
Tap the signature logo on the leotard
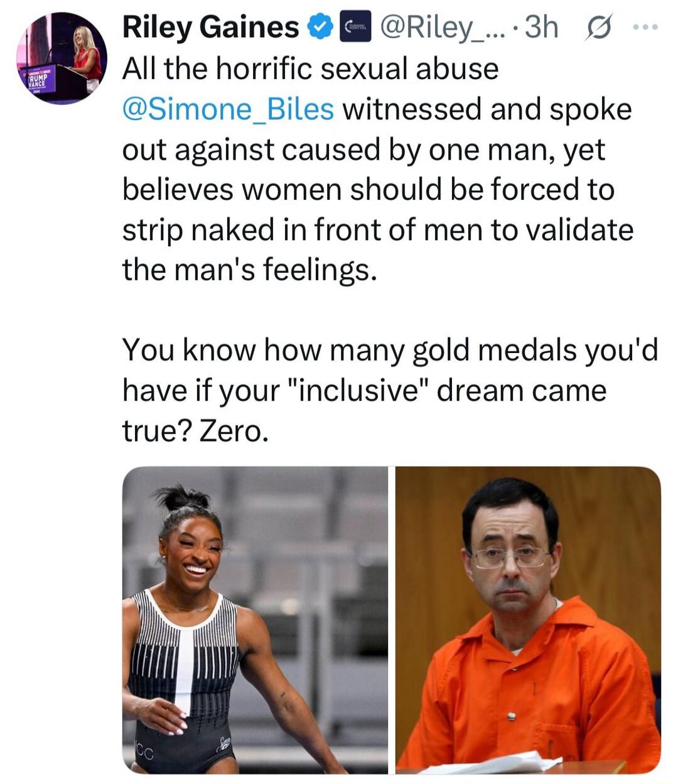[224, 745]
